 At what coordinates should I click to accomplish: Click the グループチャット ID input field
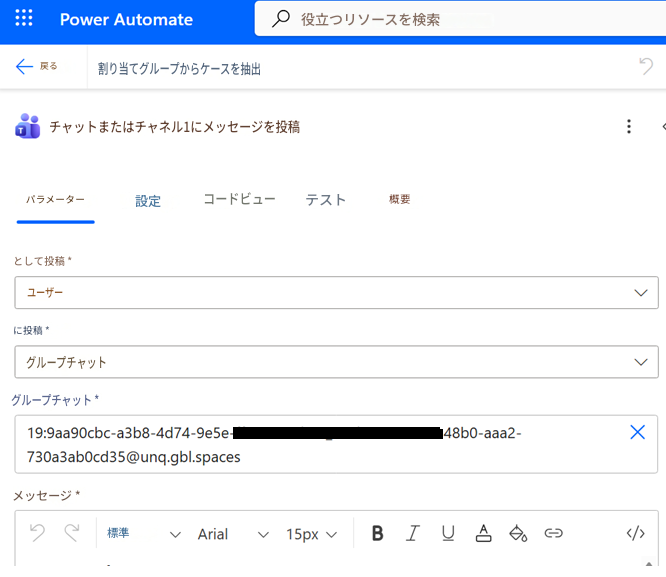click(336, 444)
